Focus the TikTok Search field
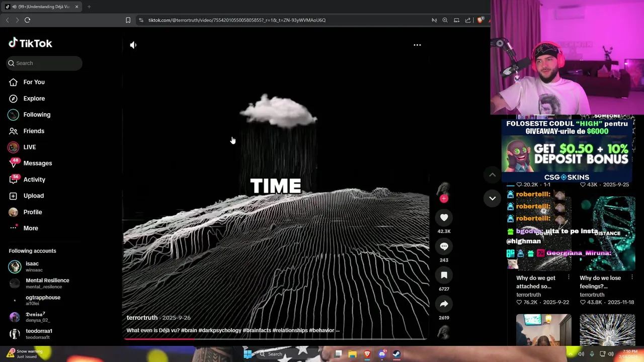Screen dimensions: 644x362 click(44, 63)
